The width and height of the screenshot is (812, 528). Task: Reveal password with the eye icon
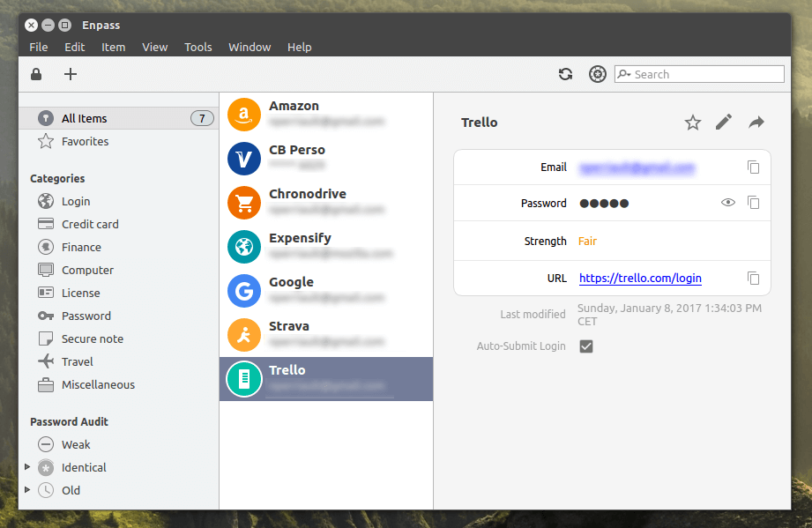pos(728,203)
